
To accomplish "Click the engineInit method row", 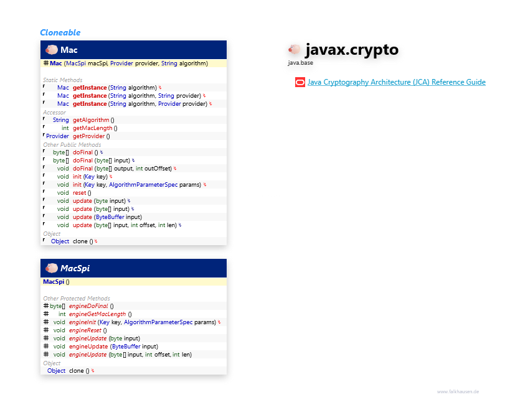I will click(134, 322).
